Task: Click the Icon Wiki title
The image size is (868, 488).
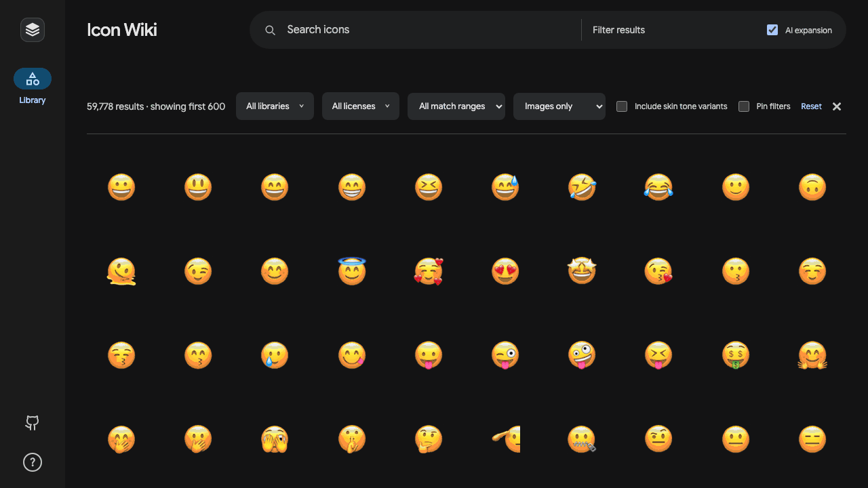Action: coord(122,30)
